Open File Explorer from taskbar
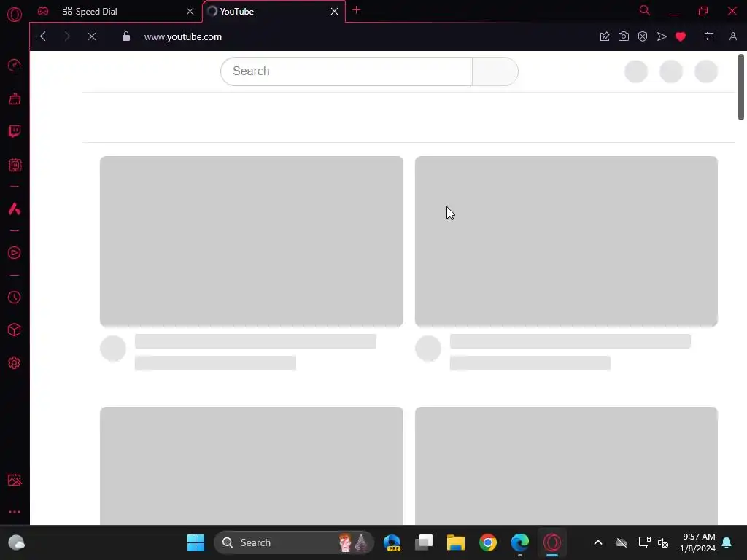This screenshot has width=747, height=560. coord(455,542)
